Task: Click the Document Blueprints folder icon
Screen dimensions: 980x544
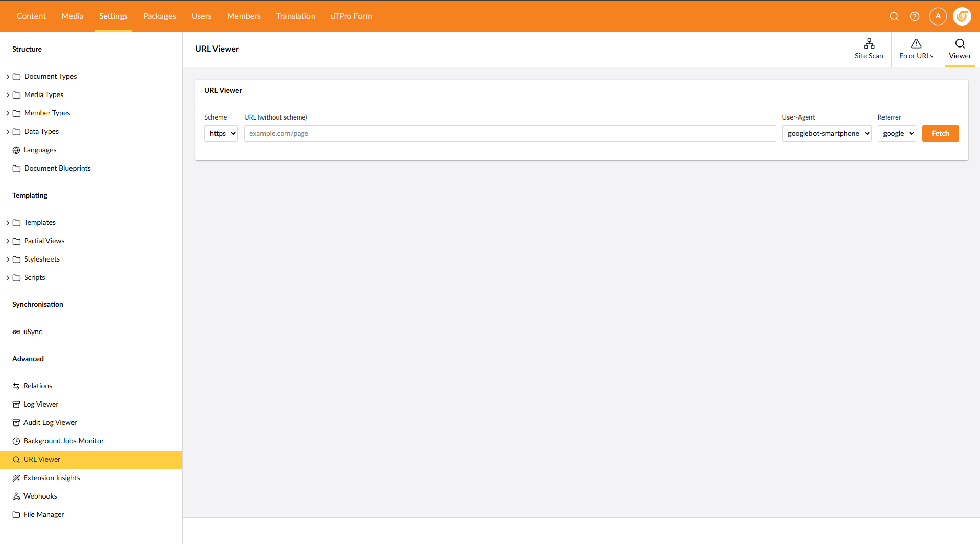Action: click(x=16, y=169)
